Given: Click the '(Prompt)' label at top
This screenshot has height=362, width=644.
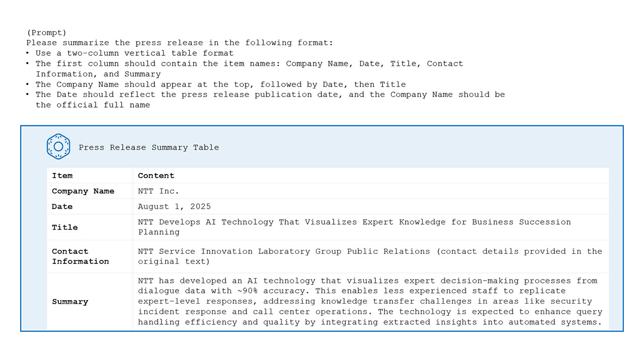Looking at the screenshot, I should click(x=46, y=33).
